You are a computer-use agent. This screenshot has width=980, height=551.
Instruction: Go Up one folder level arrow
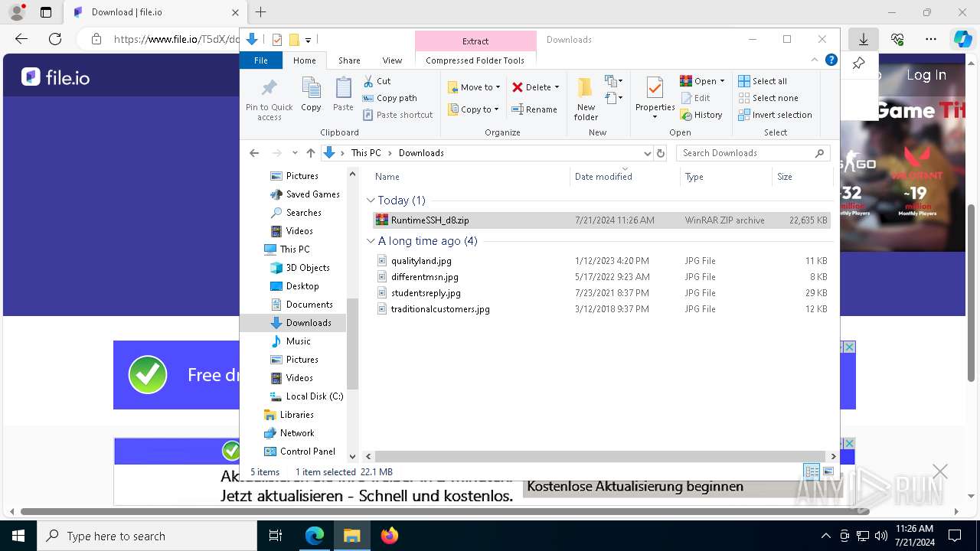point(310,153)
